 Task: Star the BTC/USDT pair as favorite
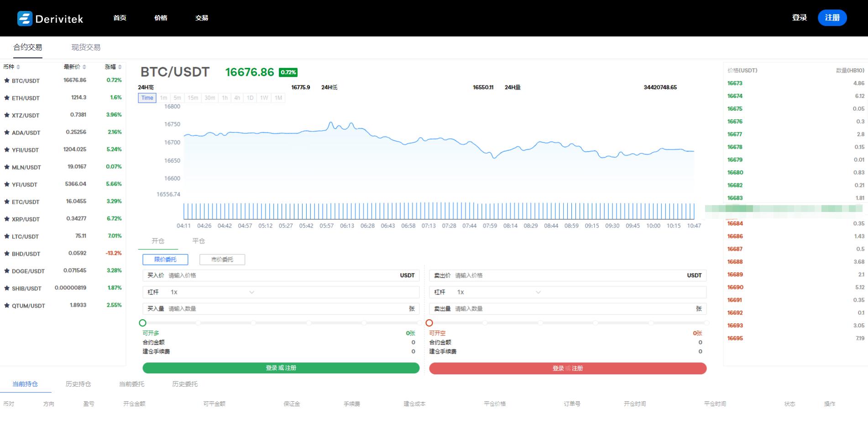7,81
